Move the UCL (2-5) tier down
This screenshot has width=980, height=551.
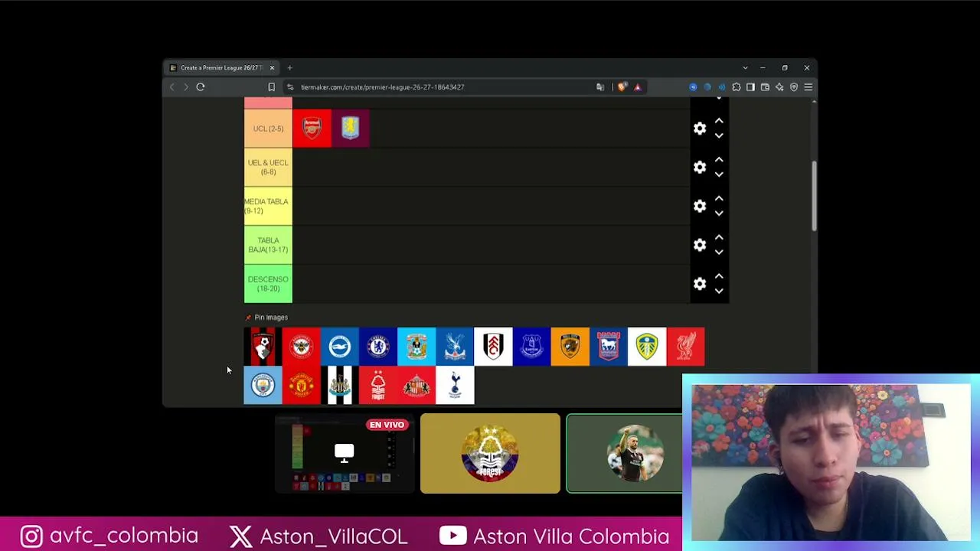point(719,135)
